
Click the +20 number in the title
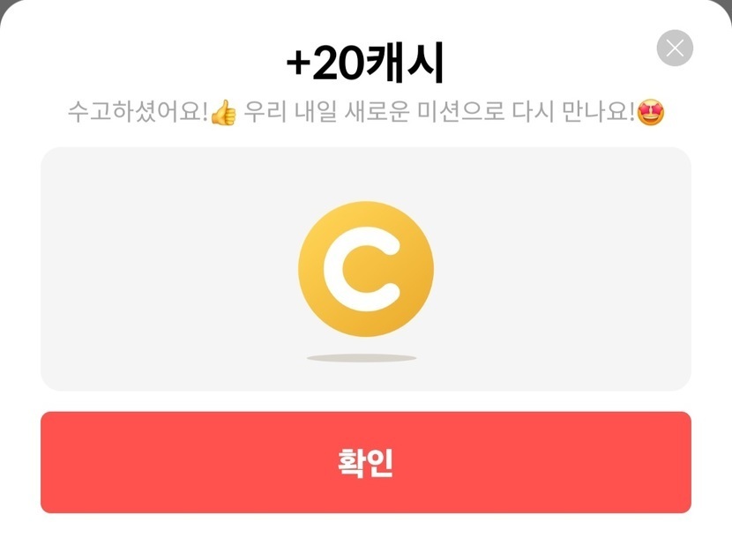coord(325,64)
